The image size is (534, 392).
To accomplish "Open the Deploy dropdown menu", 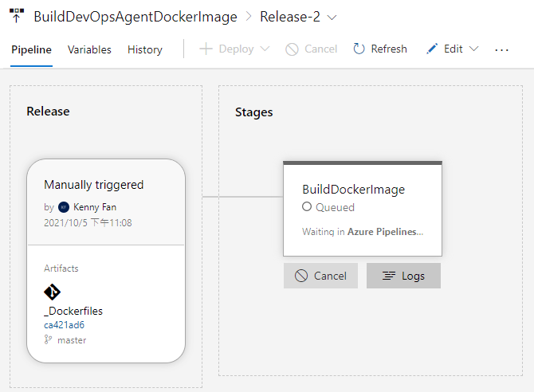I will coord(234,49).
